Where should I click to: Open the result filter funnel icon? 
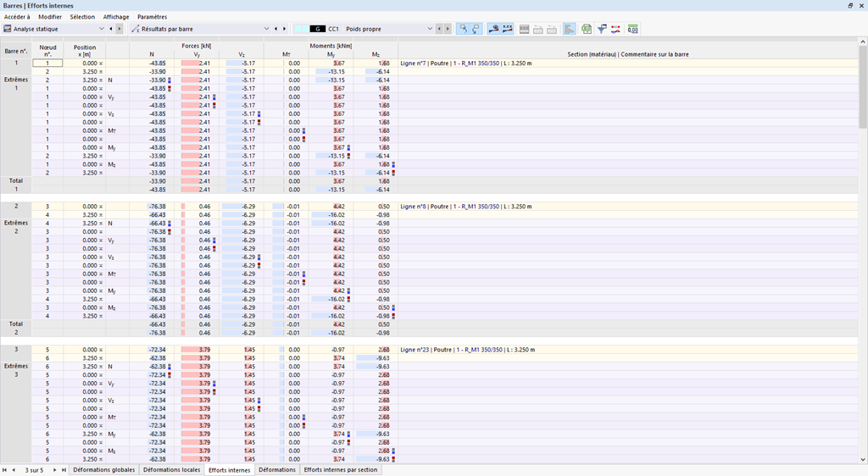[602, 29]
